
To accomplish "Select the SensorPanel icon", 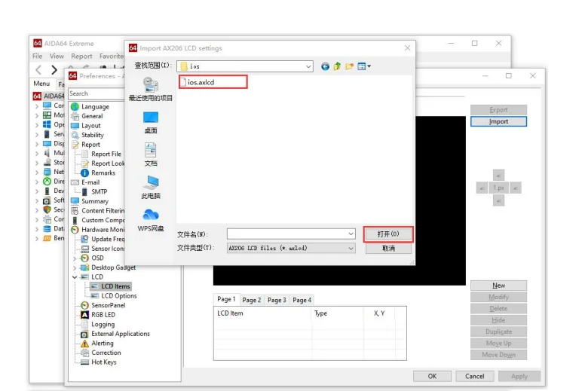I will coord(84,306).
